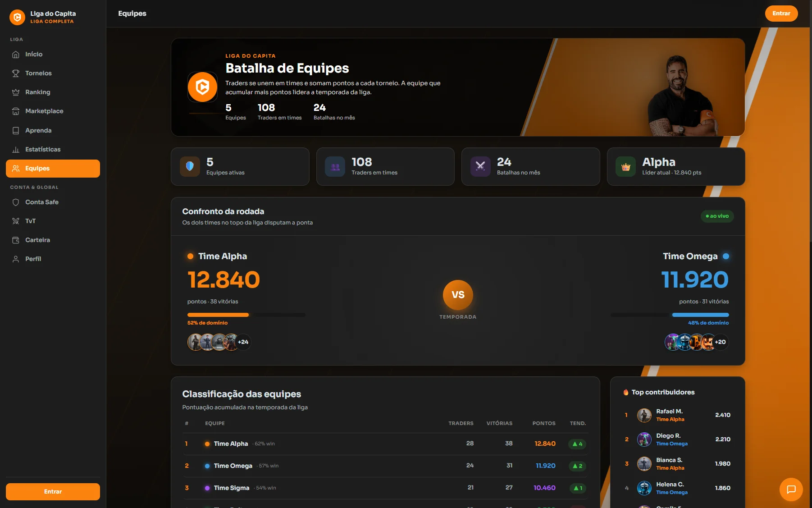Viewport: 812px width, 508px height.
Task: Click the sidebar bottom Entrar button
Action: click(x=53, y=491)
